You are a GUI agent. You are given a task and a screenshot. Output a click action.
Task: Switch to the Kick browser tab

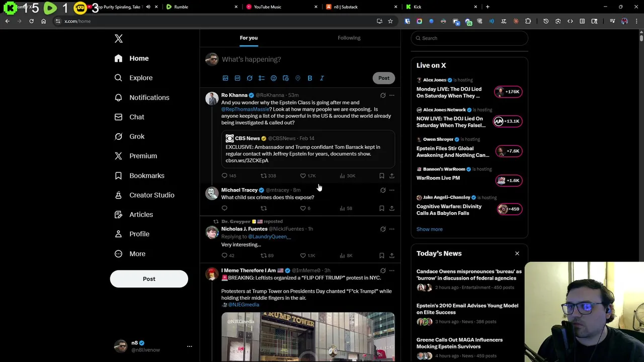coord(442,7)
